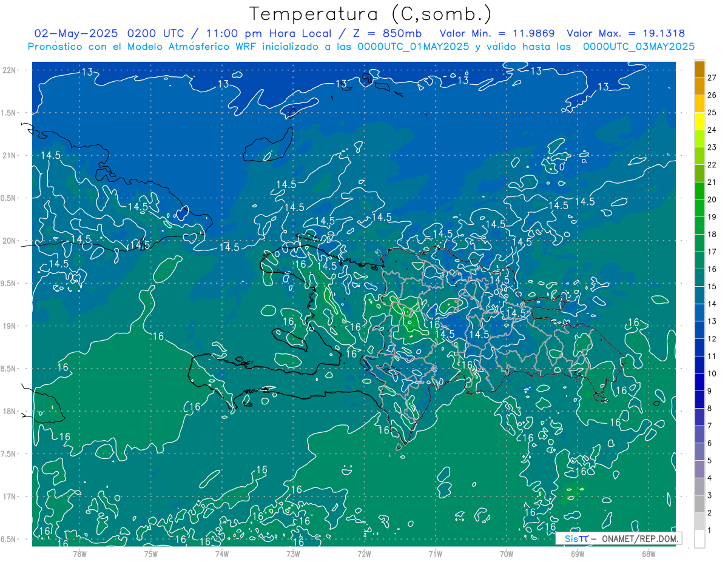Click the color scale label 10
728x562 pixels.
[712, 373]
